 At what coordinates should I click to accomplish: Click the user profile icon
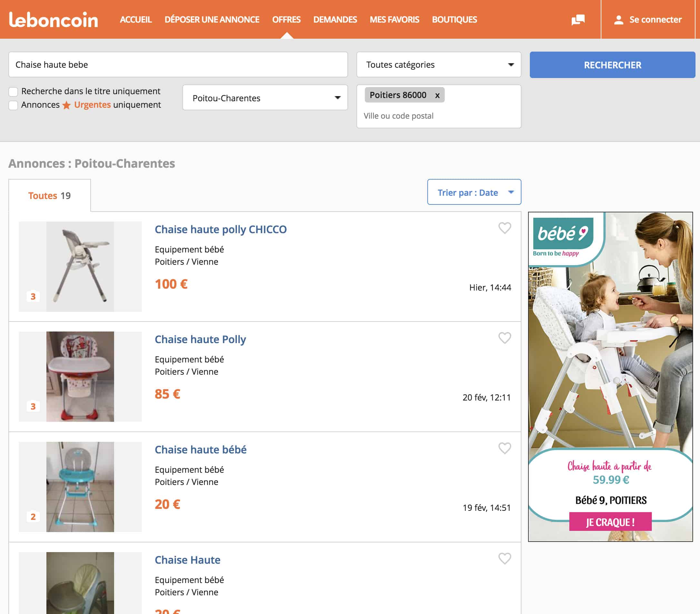(x=618, y=20)
